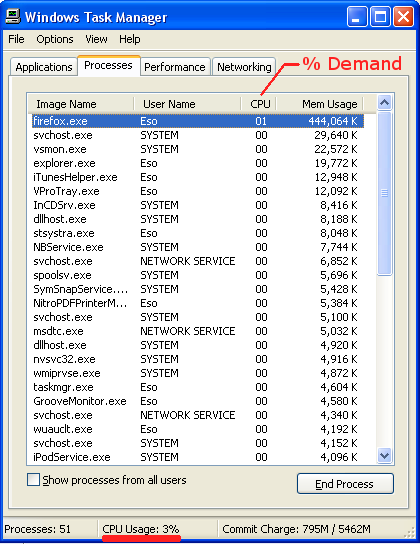Open the Options menu
420x544 pixels.
point(55,39)
